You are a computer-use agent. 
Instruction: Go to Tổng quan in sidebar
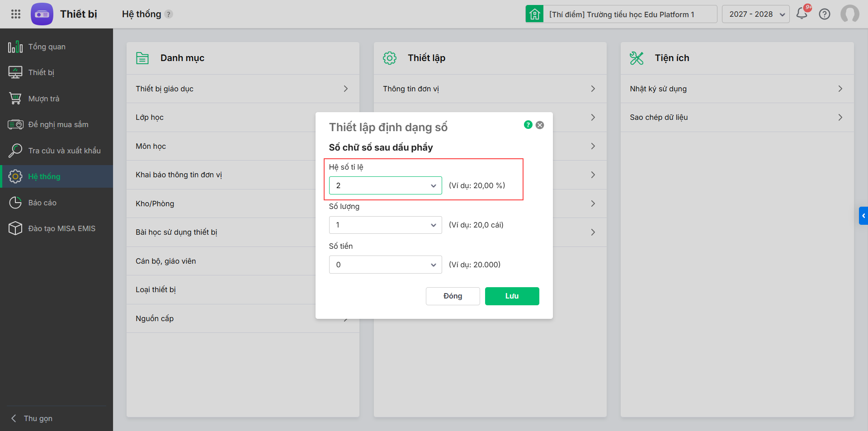coord(47,47)
